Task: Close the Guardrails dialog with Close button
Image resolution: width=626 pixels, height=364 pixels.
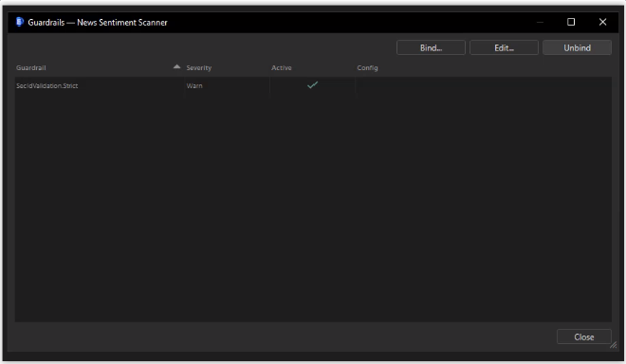Action: [x=584, y=337]
